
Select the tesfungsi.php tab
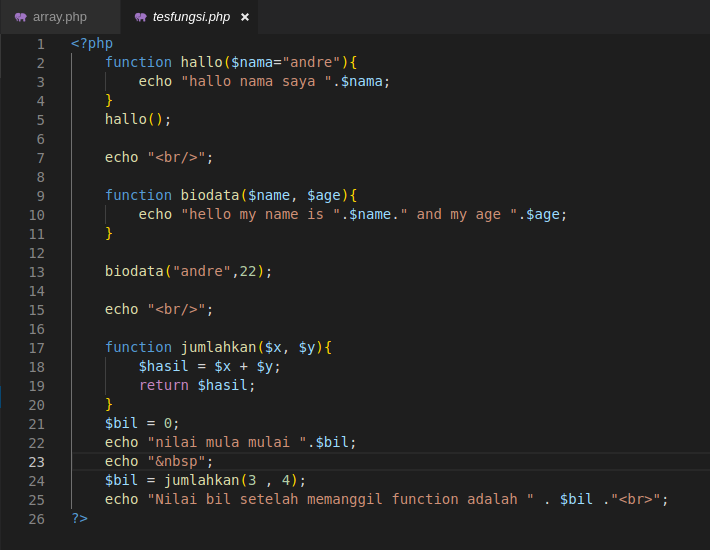191,17
